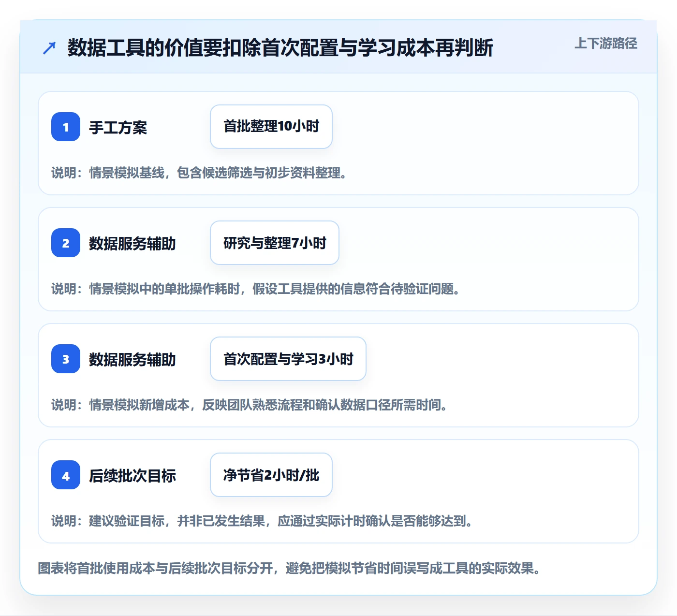Select the 数据服务辅助 label next to badge 3
677x616 pixels.
click(x=132, y=360)
